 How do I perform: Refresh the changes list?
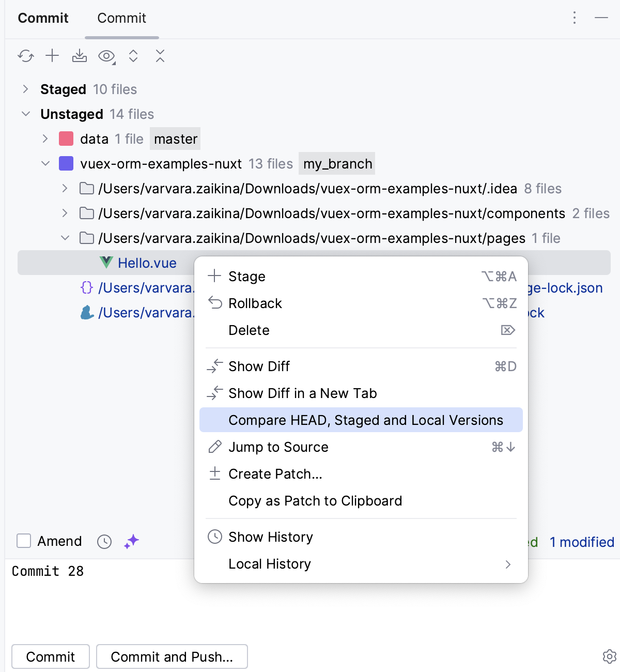[x=25, y=56]
